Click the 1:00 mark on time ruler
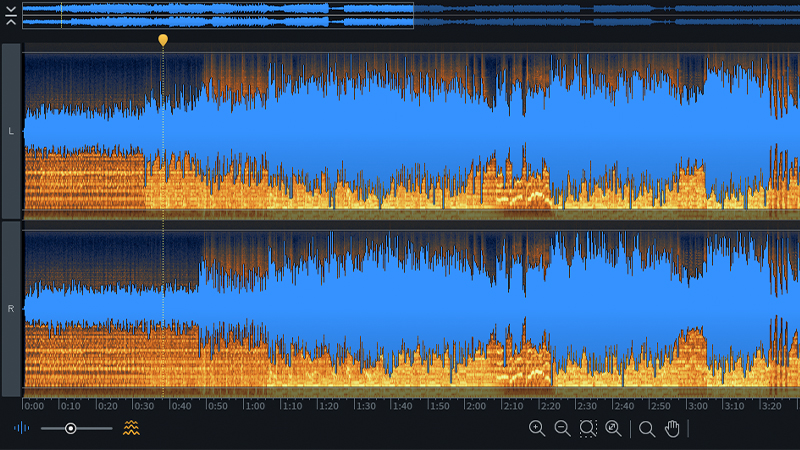The width and height of the screenshot is (800, 450). (x=254, y=406)
